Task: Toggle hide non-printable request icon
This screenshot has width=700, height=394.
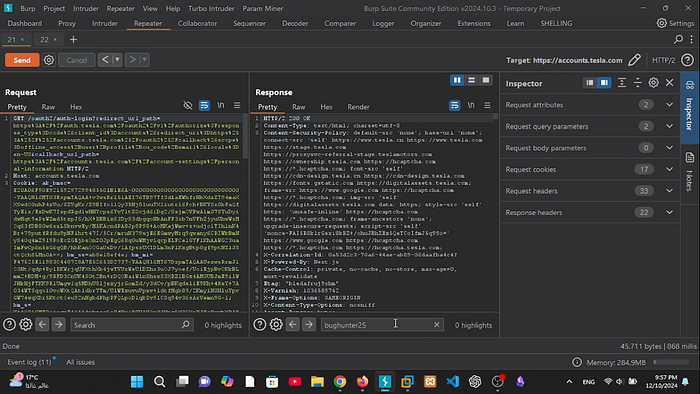Action: (188, 105)
